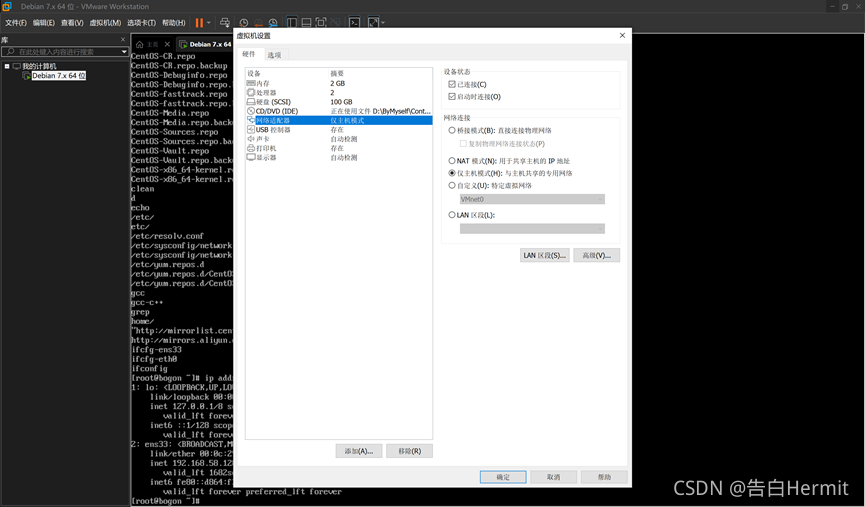Select the 内存 memory device icon
This screenshot has height=507, width=865.
(x=251, y=83)
